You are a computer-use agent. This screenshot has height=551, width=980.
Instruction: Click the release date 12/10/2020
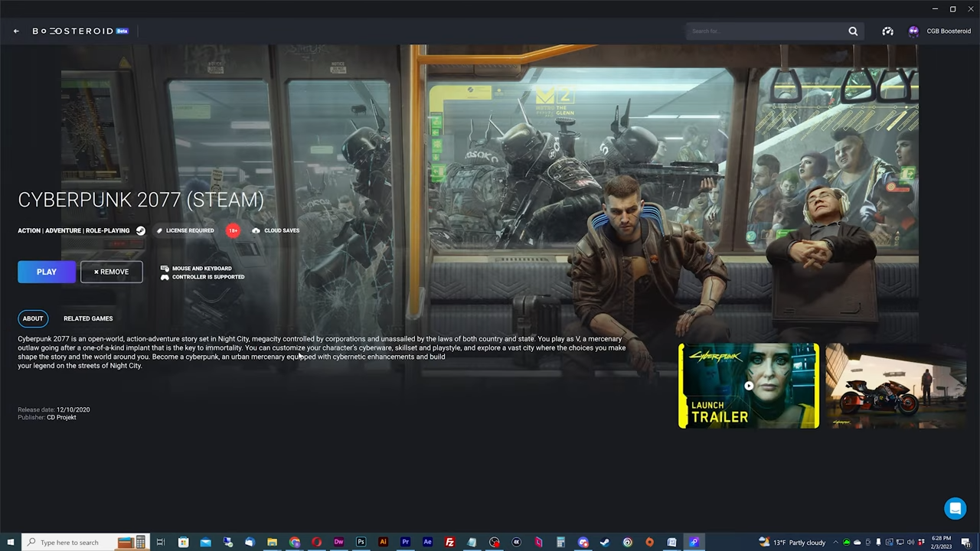tap(73, 409)
